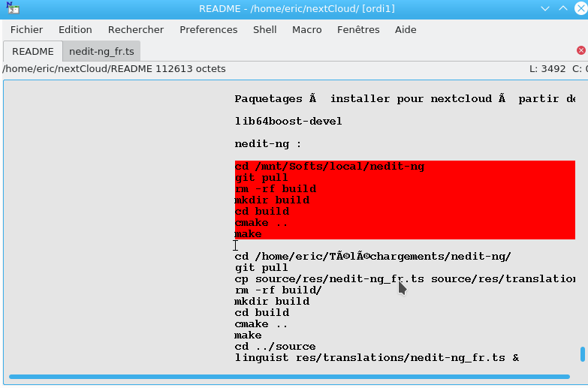588x388 pixels.
Task: Click the line beginning 'Paquetages'
Action: pyautogui.click(x=405, y=99)
